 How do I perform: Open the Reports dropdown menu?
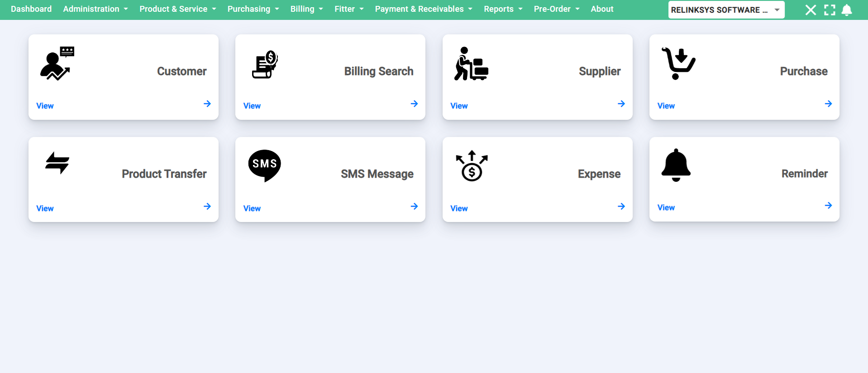click(503, 9)
